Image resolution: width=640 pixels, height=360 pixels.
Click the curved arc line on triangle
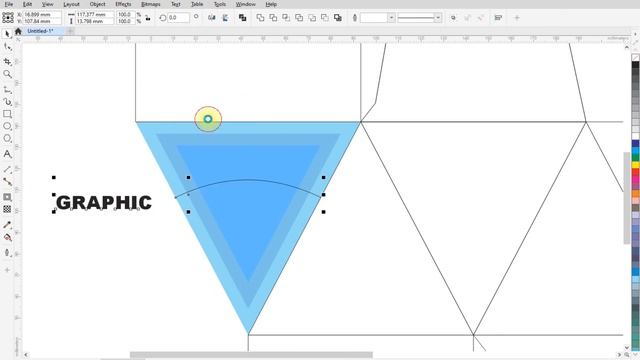tap(248, 180)
